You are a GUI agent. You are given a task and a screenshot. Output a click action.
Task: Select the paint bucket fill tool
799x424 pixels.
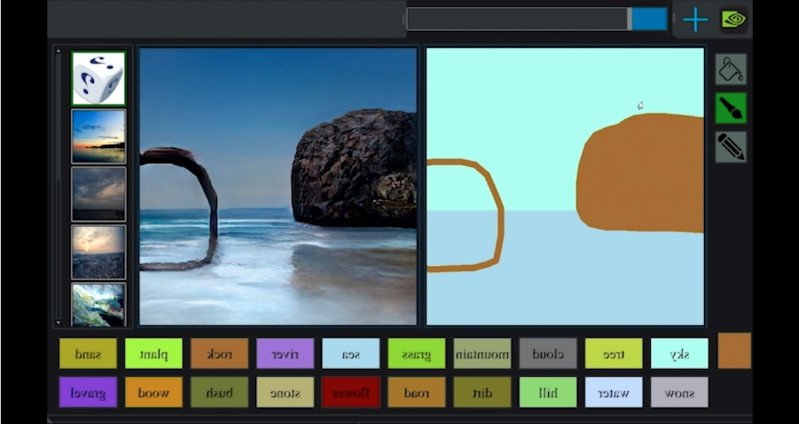pos(731,69)
